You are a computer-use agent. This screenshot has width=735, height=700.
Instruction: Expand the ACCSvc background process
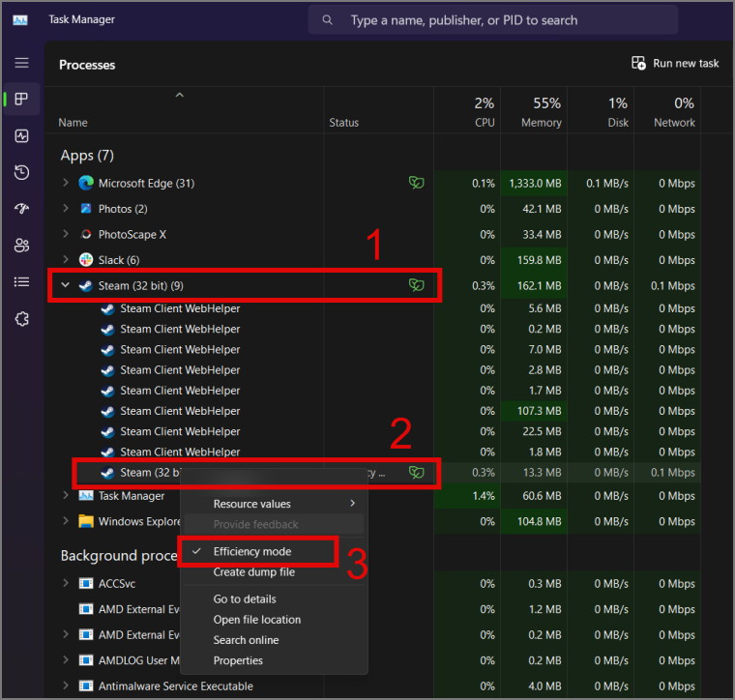coord(66,583)
